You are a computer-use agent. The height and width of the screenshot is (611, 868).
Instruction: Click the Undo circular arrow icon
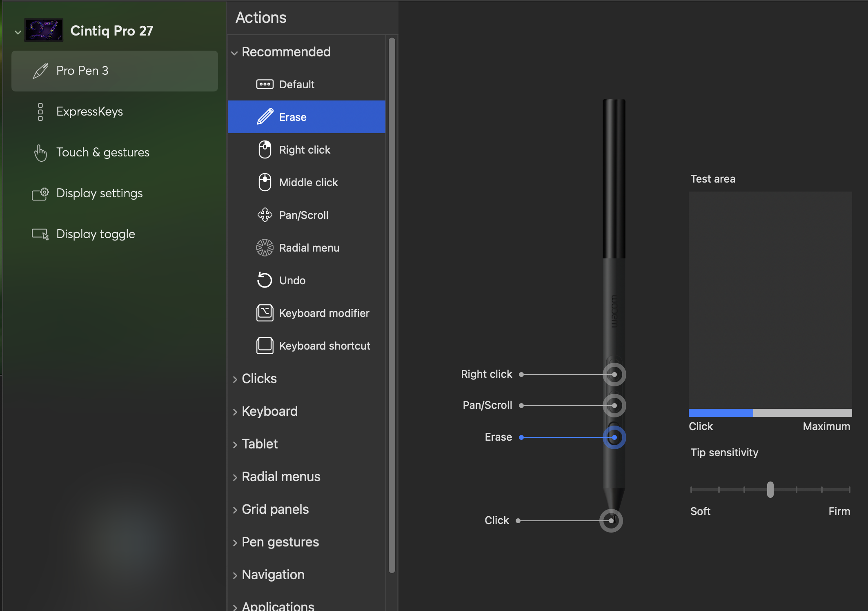click(265, 280)
